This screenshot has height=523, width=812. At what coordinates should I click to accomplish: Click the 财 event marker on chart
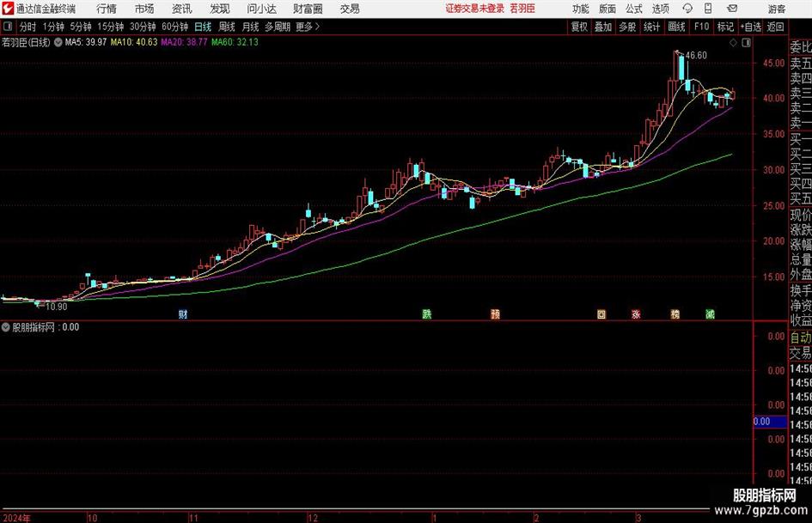183,314
